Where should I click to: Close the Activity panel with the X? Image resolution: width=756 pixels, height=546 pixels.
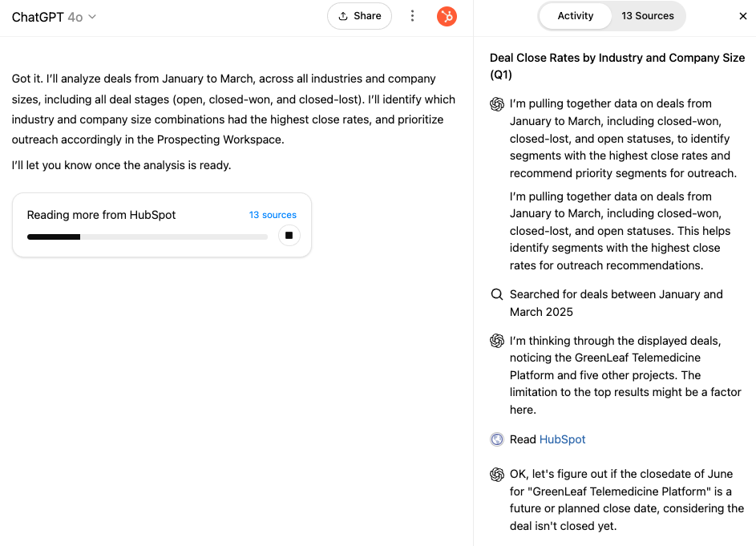coord(743,15)
